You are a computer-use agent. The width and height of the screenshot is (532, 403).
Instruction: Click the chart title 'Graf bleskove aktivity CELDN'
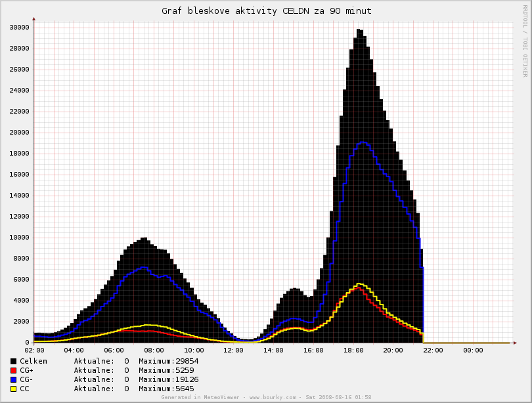(x=266, y=11)
